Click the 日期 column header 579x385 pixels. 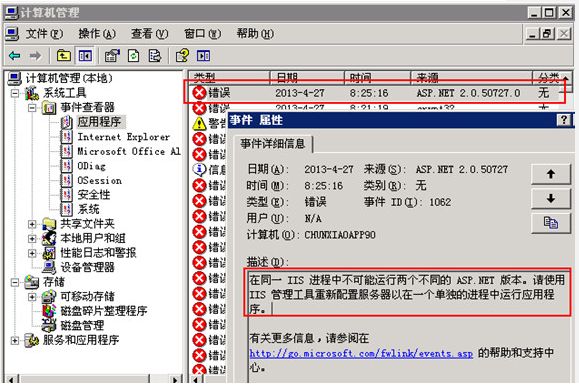[x=307, y=77]
